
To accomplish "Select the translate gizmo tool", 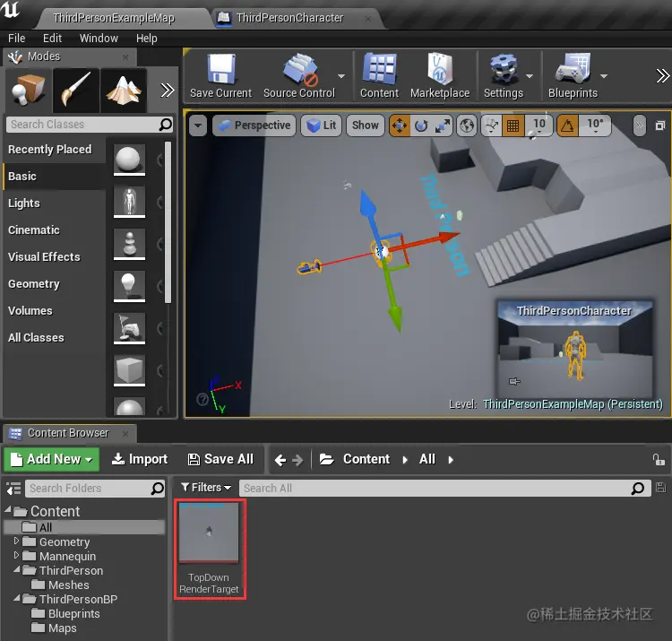I will tap(400, 126).
